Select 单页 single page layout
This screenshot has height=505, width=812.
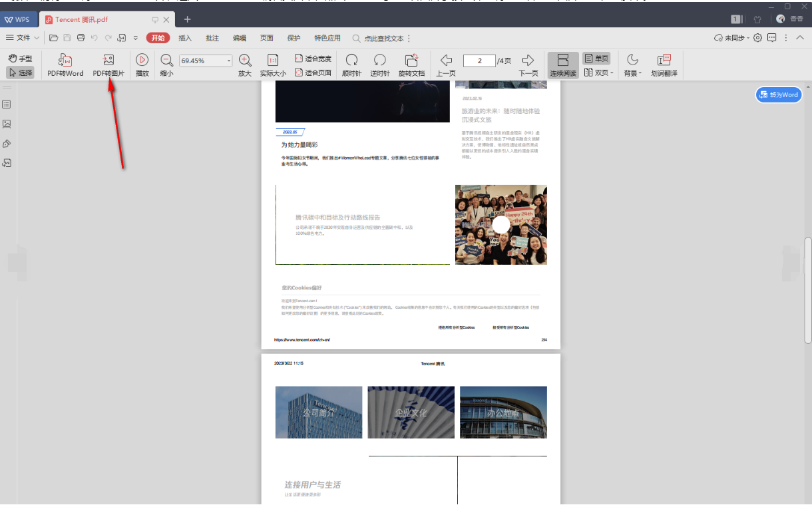click(596, 59)
